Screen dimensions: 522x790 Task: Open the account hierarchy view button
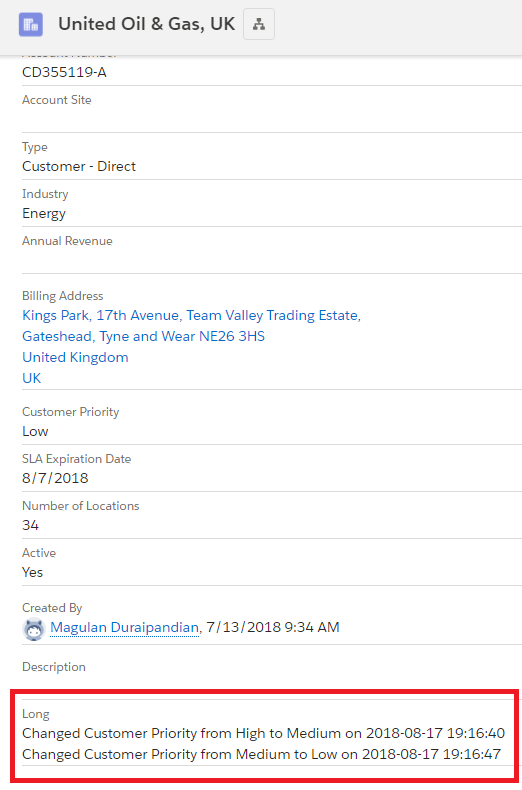[259, 24]
